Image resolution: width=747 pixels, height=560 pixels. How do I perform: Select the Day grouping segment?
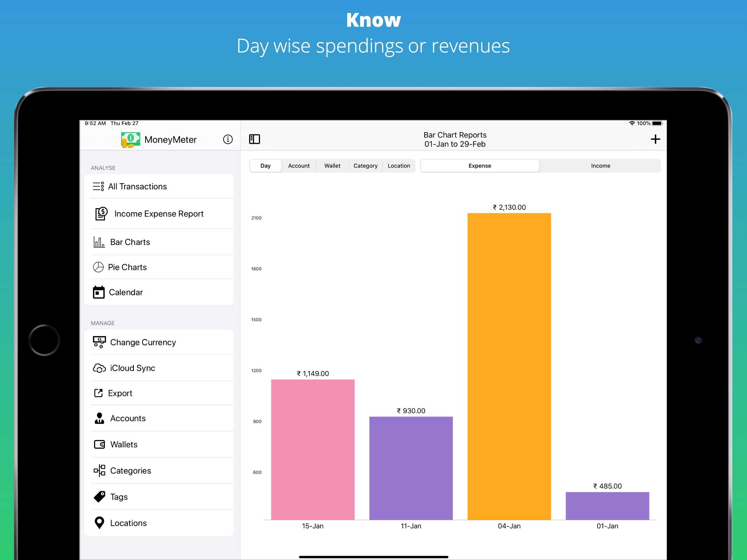coord(265,166)
